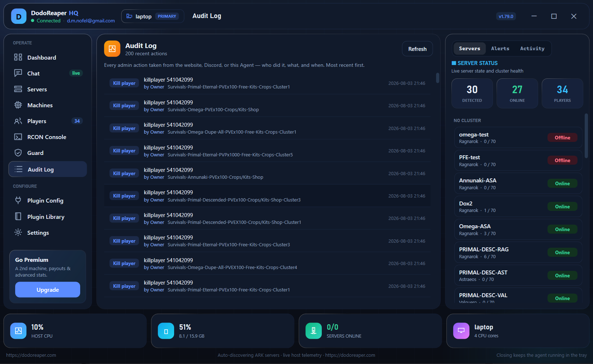Click the 4 CPU cores label

[486, 336]
